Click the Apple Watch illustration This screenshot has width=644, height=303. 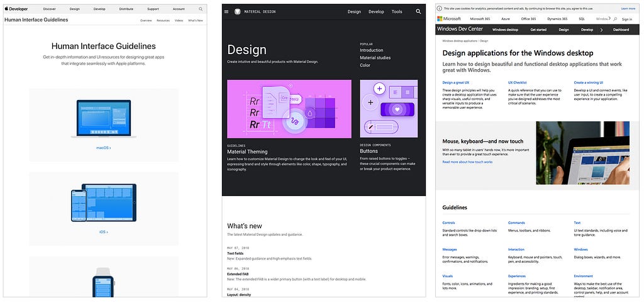(x=103, y=282)
